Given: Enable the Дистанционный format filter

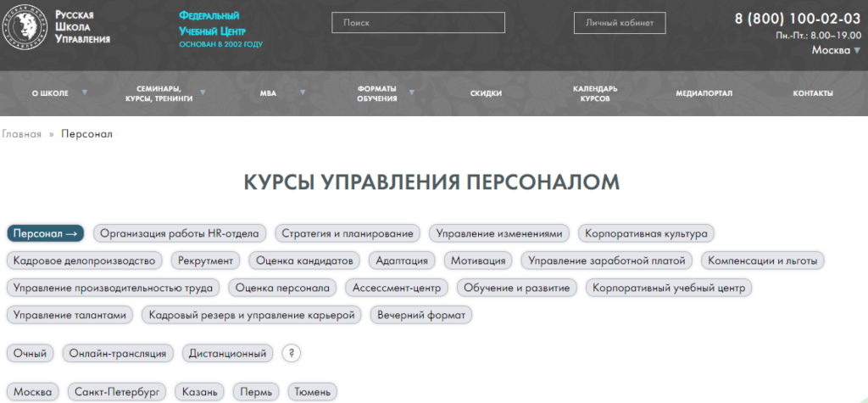Looking at the screenshot, I should (229, 353).
